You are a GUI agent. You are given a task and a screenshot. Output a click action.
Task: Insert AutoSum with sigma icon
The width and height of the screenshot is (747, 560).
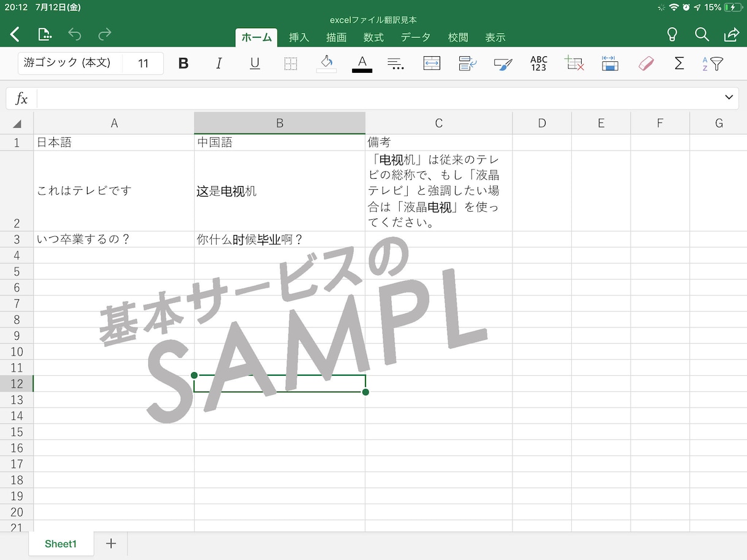pyautogui.click(x=679, y=64)
